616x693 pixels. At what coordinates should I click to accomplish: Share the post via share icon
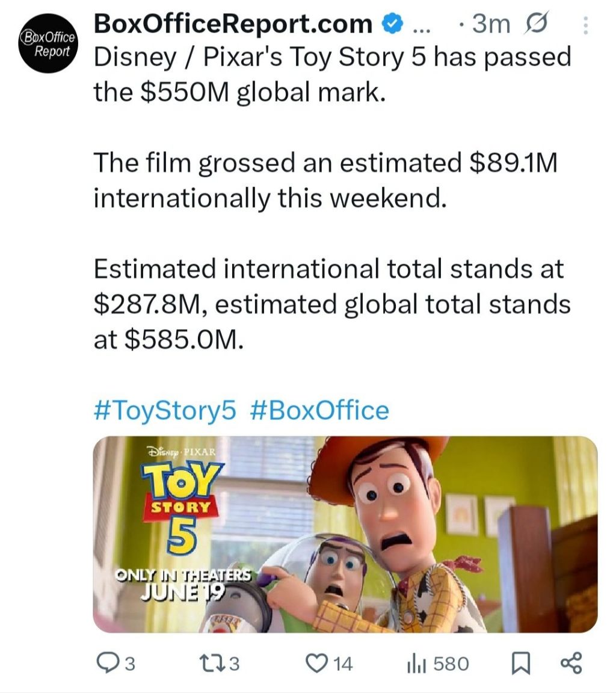[x=571, y=664]
